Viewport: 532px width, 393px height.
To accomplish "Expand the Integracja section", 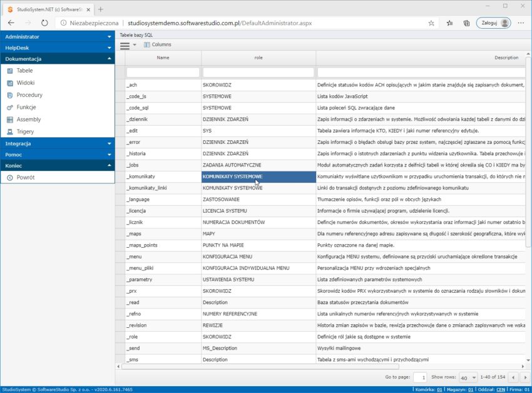I will click(x=57, y=143).
